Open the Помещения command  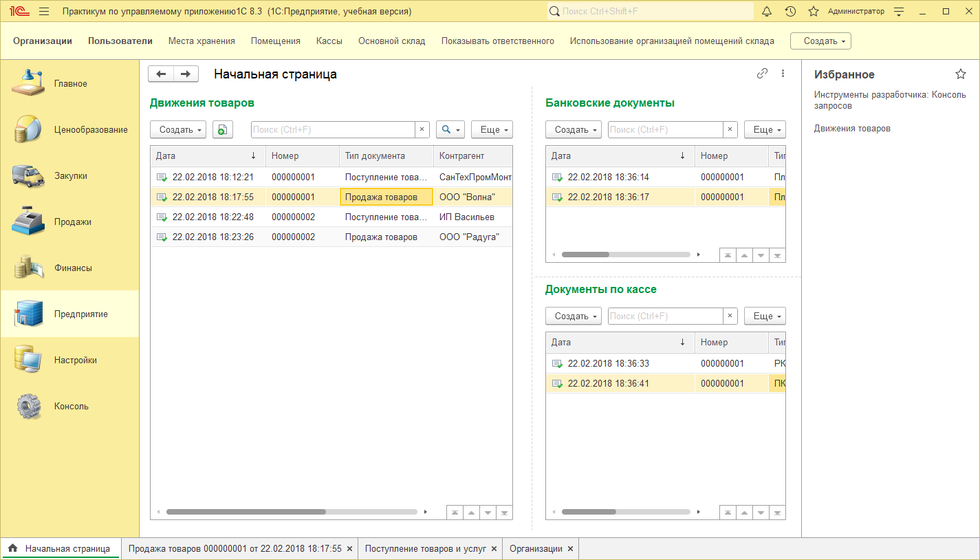click(x=276, y=41)
